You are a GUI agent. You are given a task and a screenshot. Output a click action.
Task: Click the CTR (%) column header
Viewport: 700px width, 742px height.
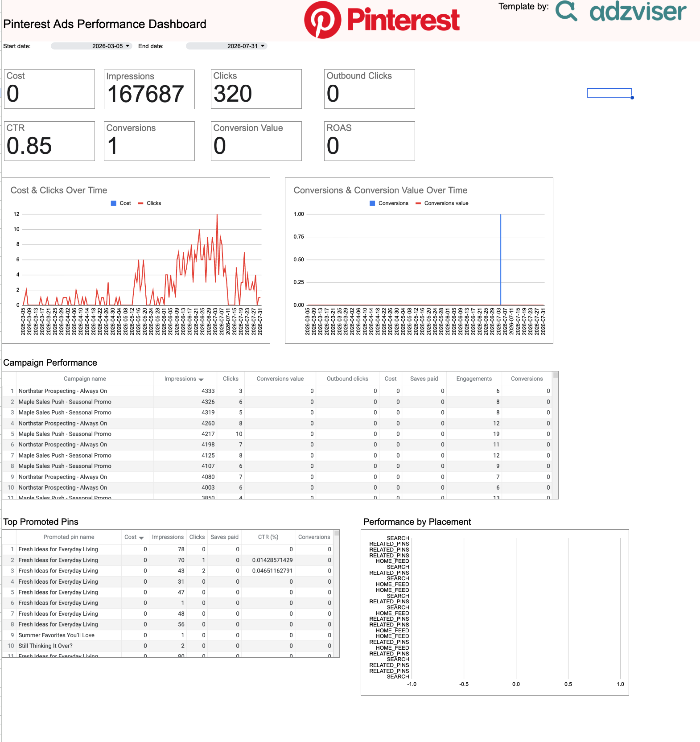point(268,537)
